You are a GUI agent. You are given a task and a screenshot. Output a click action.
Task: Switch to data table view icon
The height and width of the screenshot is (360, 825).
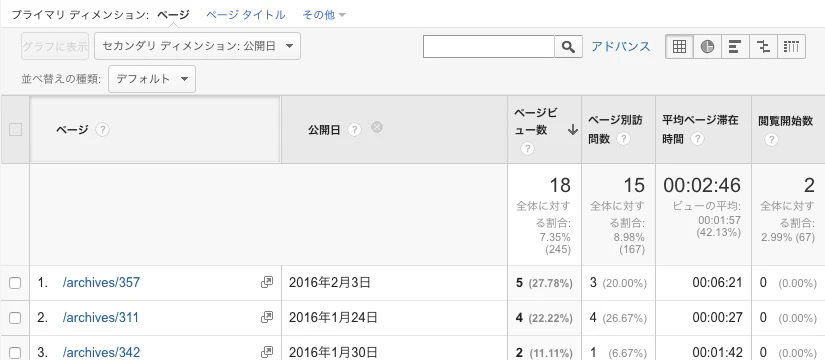[679, 46]
